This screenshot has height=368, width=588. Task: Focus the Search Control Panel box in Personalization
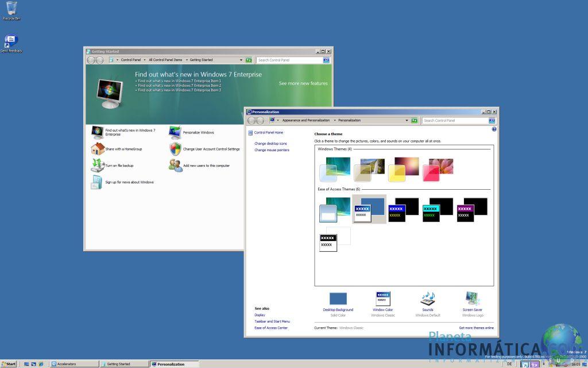[455, 121]
